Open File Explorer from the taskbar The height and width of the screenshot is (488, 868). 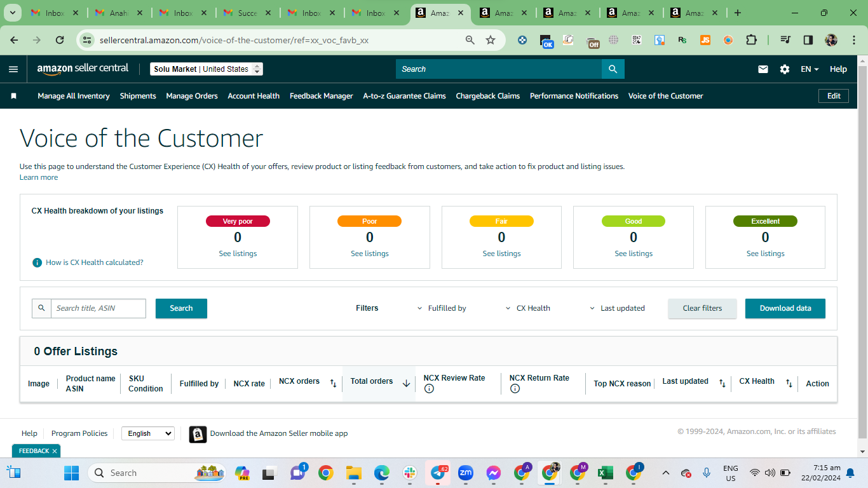353,473
